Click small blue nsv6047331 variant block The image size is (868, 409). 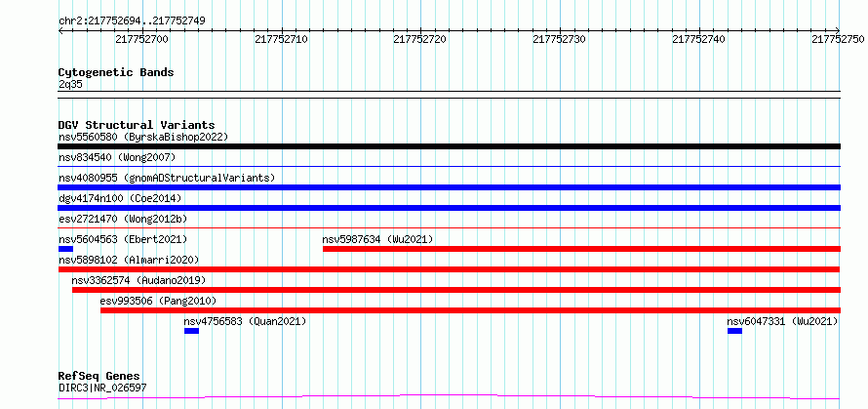tap(734, 331)
